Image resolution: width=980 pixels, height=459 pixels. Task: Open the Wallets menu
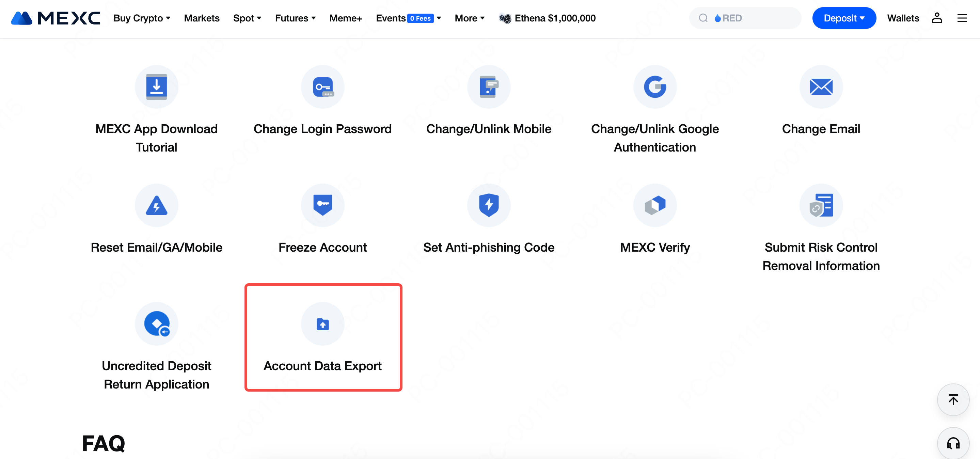click(x=903, y=18)
